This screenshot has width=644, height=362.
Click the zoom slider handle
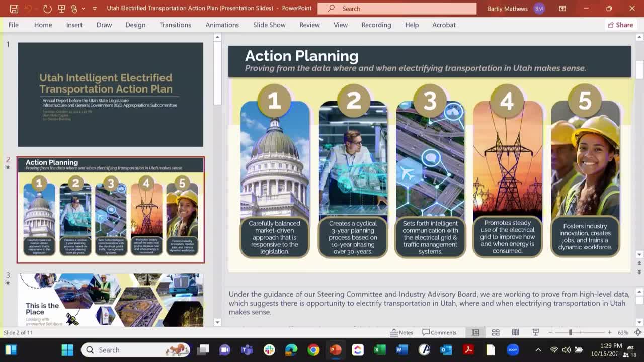click(x=570, y=332)
